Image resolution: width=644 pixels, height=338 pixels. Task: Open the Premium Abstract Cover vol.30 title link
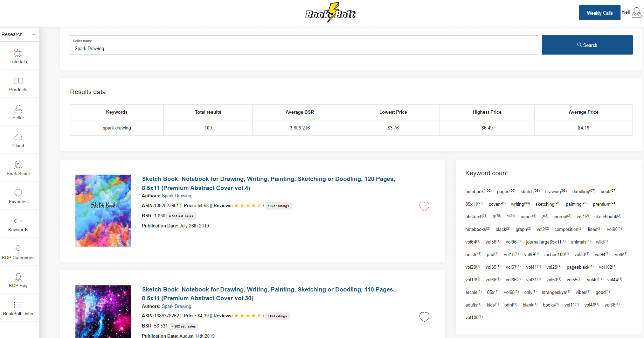[x=268, y=294]
